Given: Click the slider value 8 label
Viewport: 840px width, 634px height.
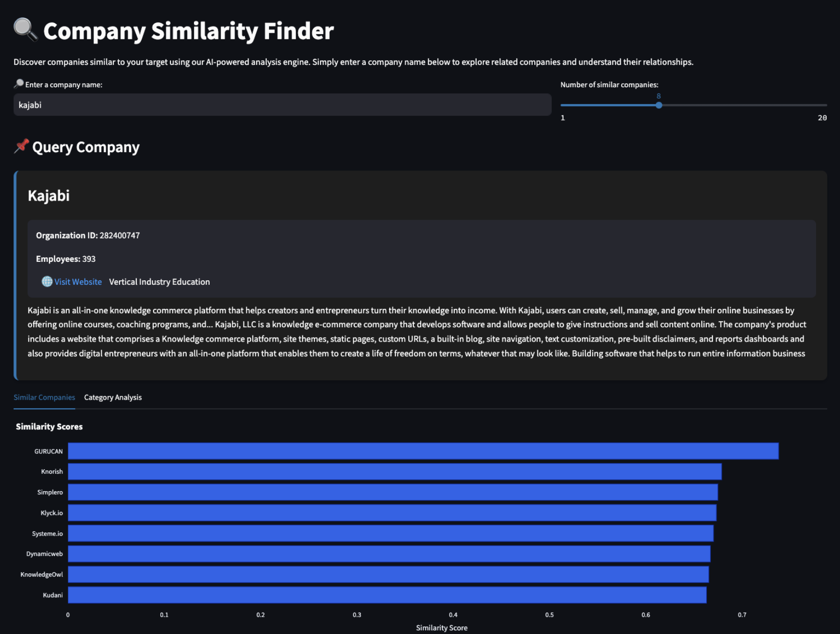Looking at the screenshot, I should [x=659, y=96].
